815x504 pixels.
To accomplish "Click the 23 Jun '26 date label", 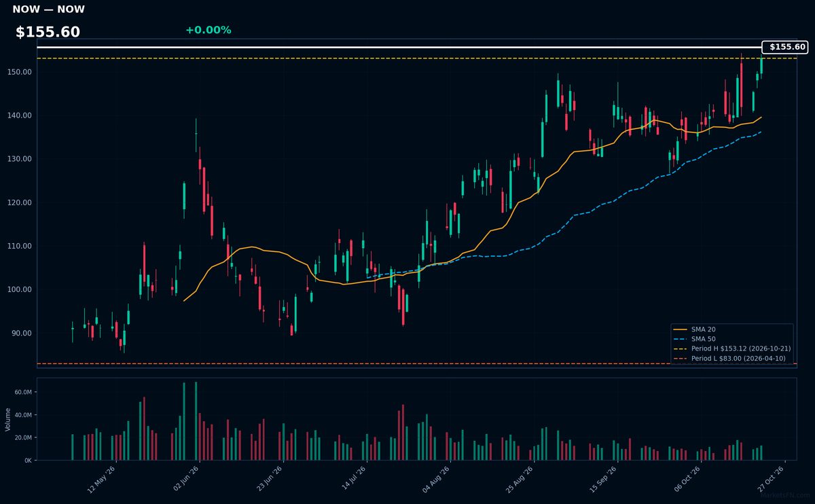I will (x=269, y=480).
